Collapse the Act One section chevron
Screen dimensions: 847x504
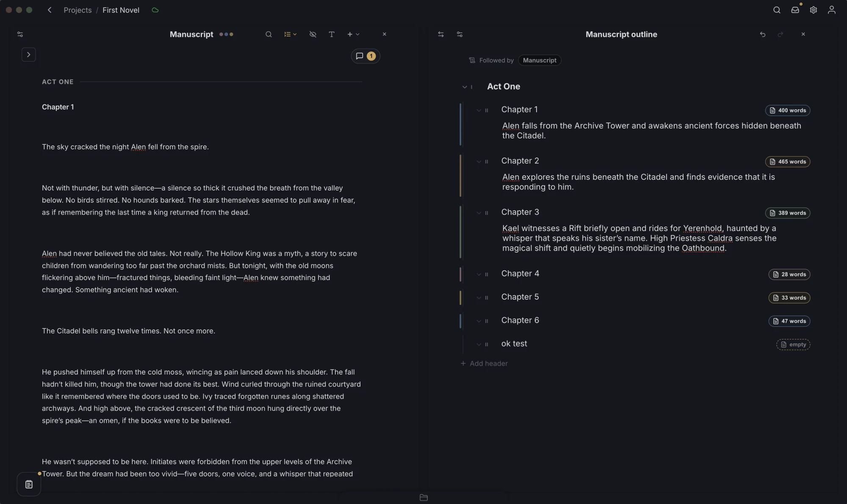(465, 87)
